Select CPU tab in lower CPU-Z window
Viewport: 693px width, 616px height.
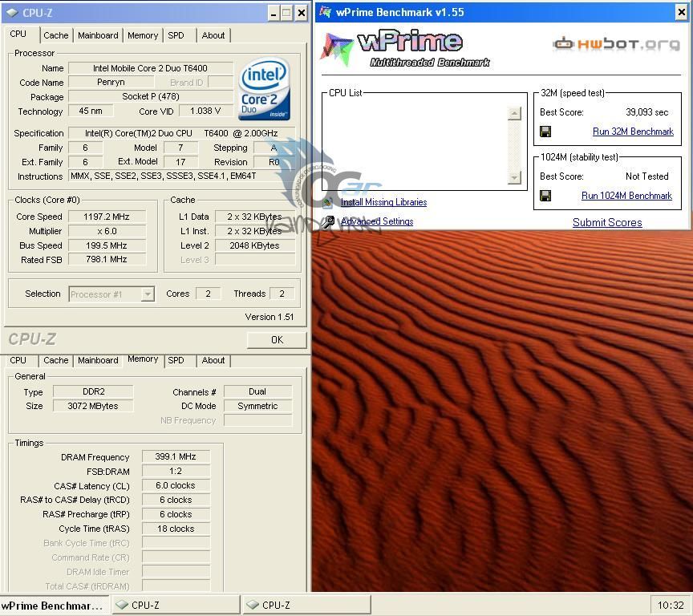point(18,361)
